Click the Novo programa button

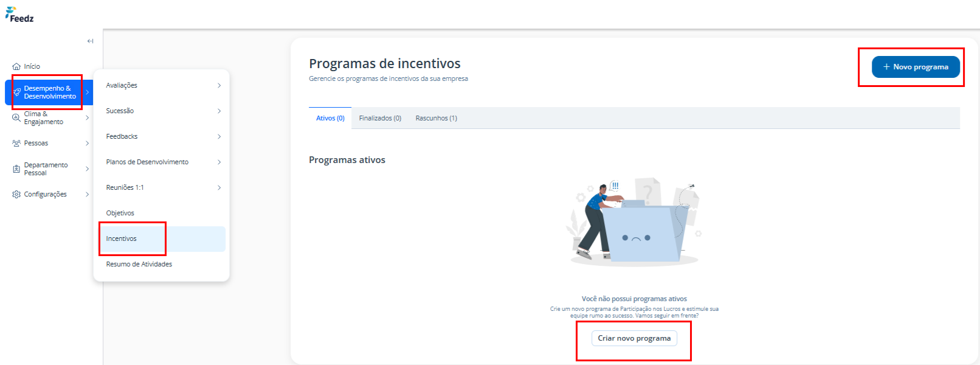(916, 67)
